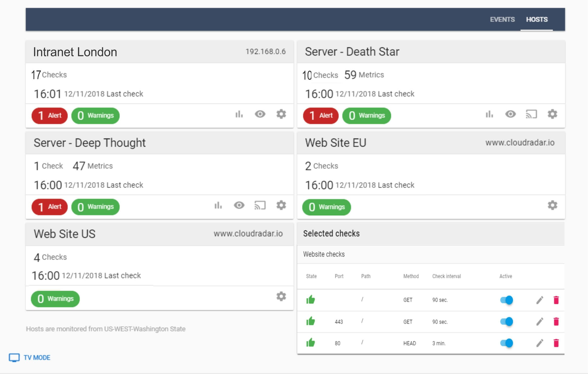Switch to the Events tab

tap(502, 19)
